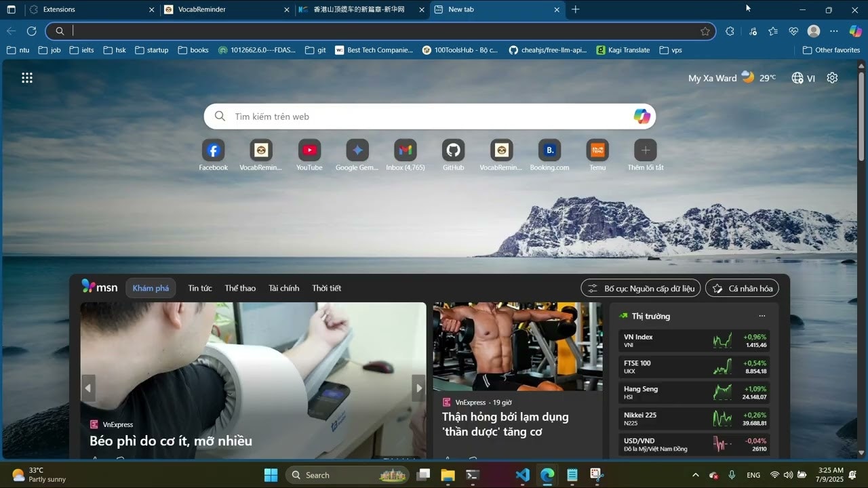Open the vps bookmarks folder
This screenshot has height=488, width=868.
670,50
